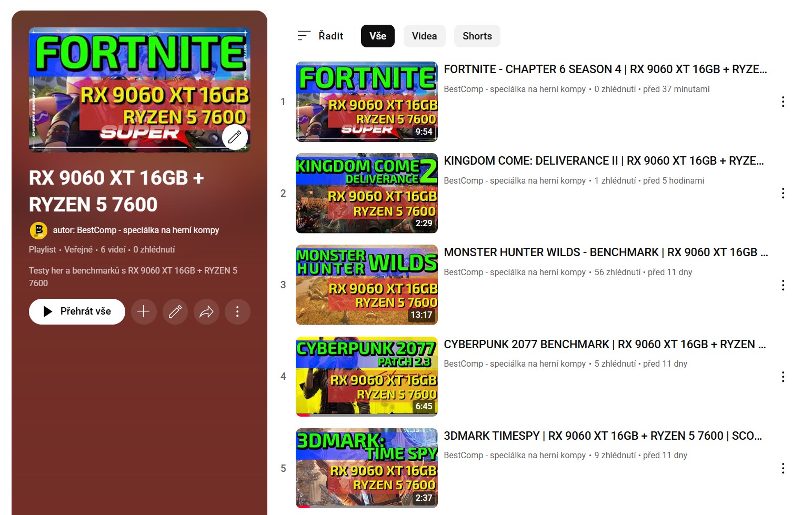Click the pencil edit icon beside the plus button
Viewport: 812px width, 515px height.
(x=175, y=311)
